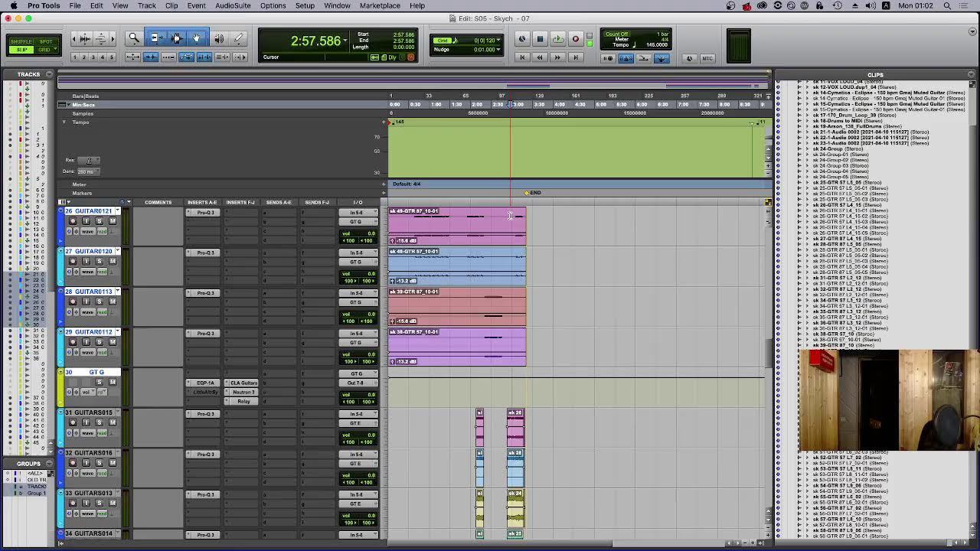The width and height of the screenshot is (980, 551).
Task: Enable Spot edit mode
Action: tap(46, 42)
